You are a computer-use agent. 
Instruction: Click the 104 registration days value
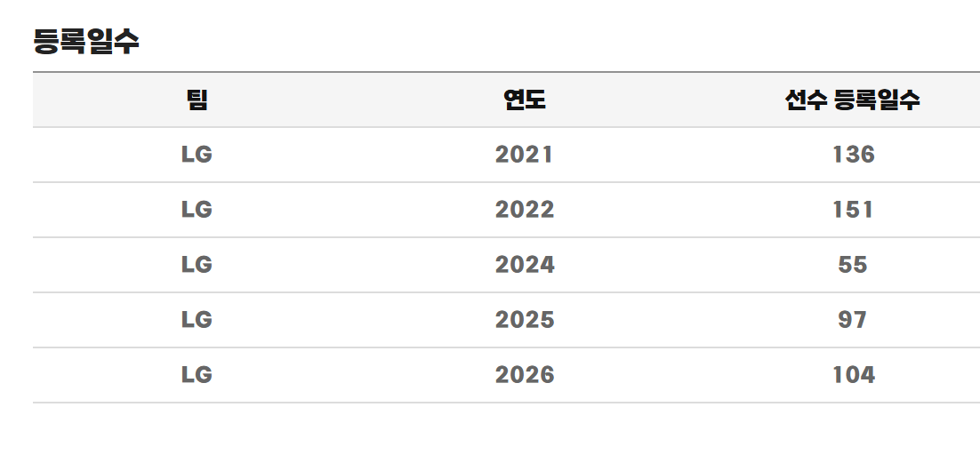[853, 374]
